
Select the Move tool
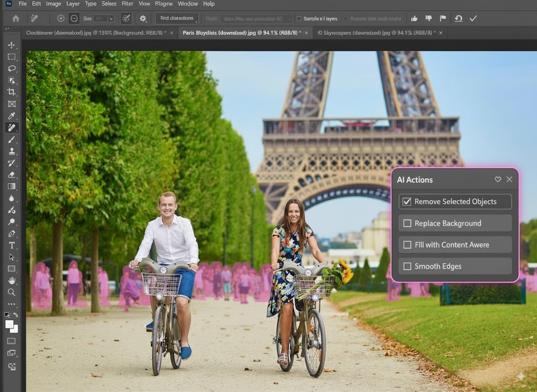pos(12,45)
